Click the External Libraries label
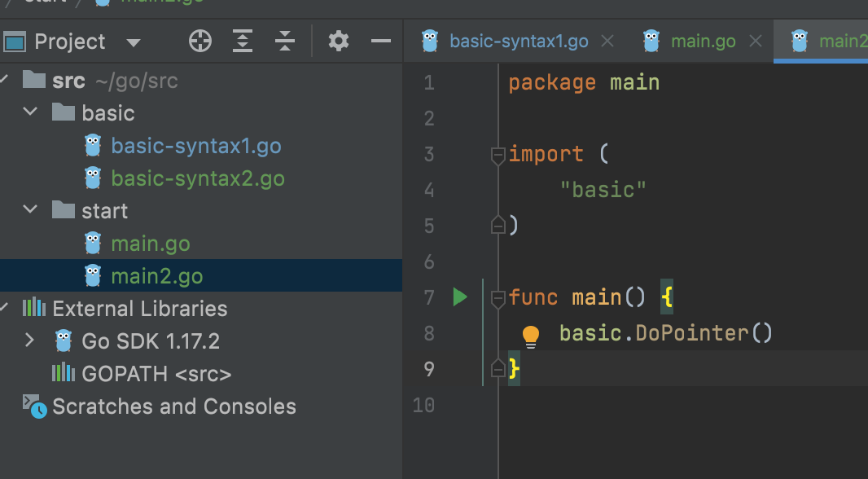The width and height of the screenshot is (868, 479). tap(139, 309)
